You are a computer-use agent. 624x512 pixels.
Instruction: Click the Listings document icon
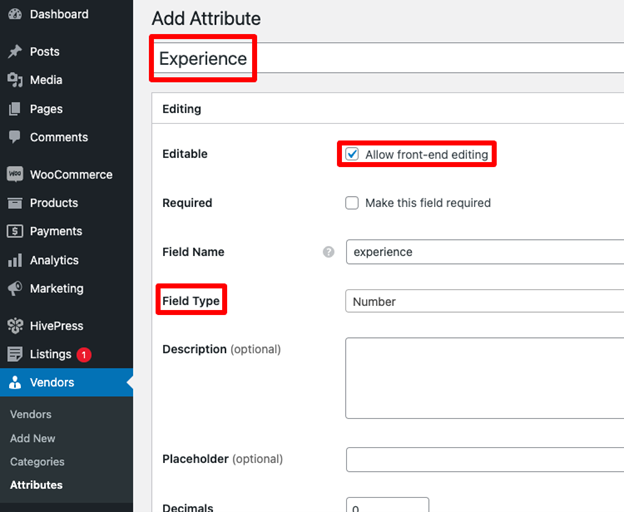[15, 354]
